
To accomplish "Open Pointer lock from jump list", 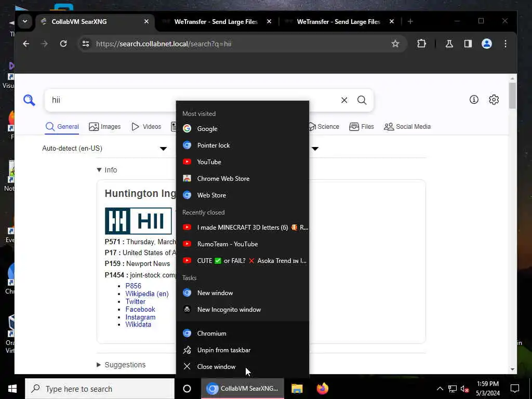I will point(243,145).
